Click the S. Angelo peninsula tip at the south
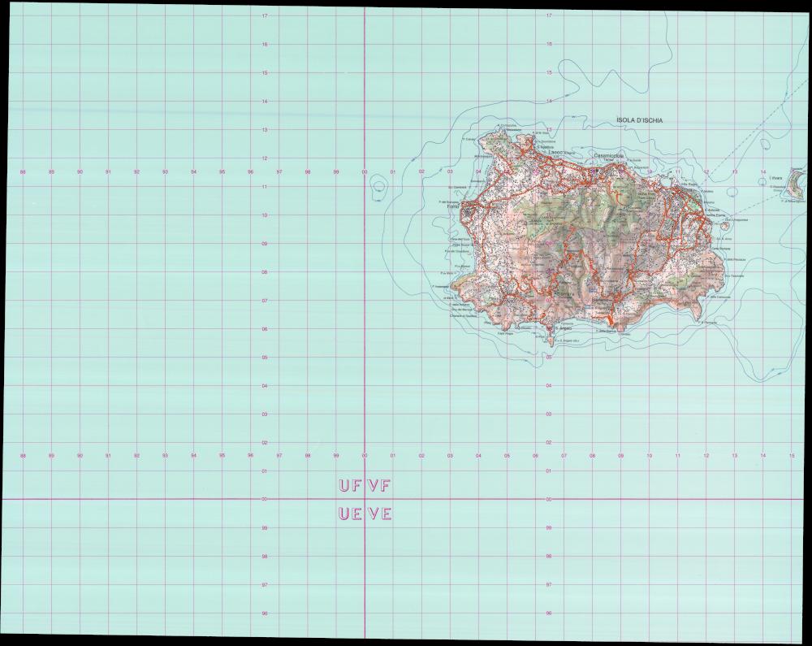The height and width of the screenshot is (646, 812). click(551, 342)
